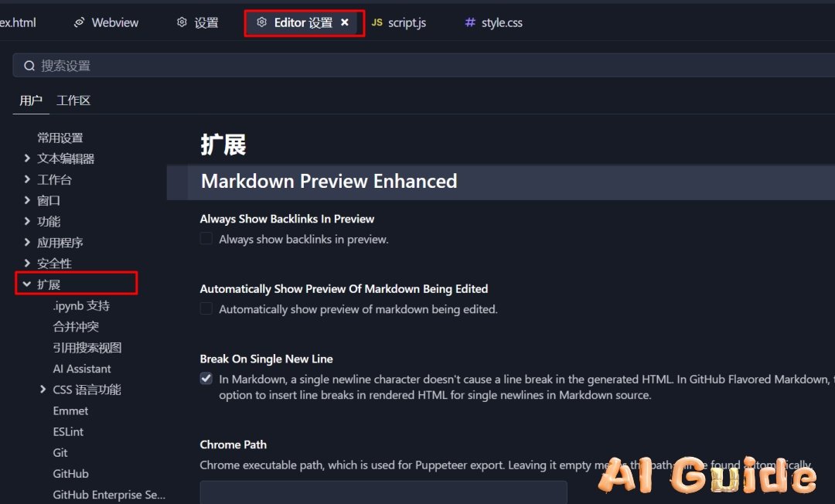Click the Chrome Path setting title

[x=233, y=444]
